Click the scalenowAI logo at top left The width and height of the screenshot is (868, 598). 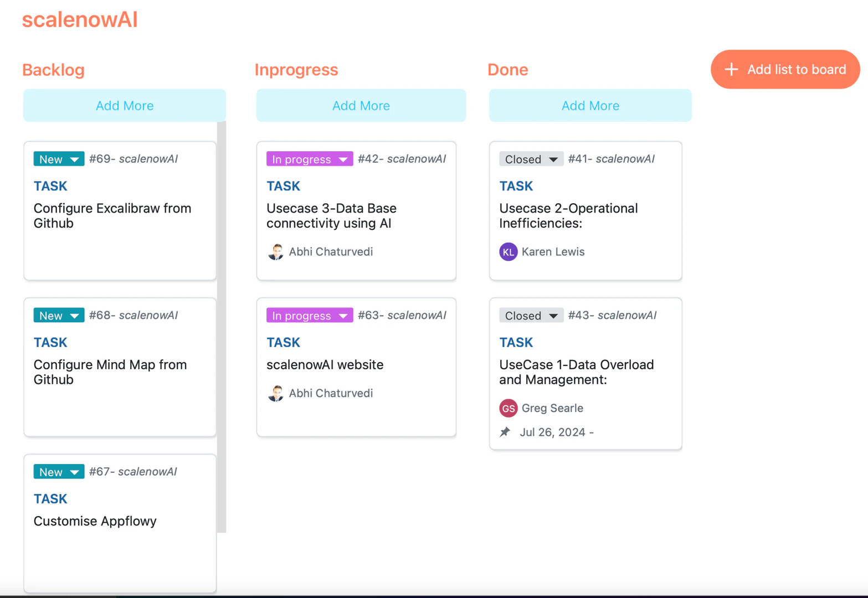[80, 19]
